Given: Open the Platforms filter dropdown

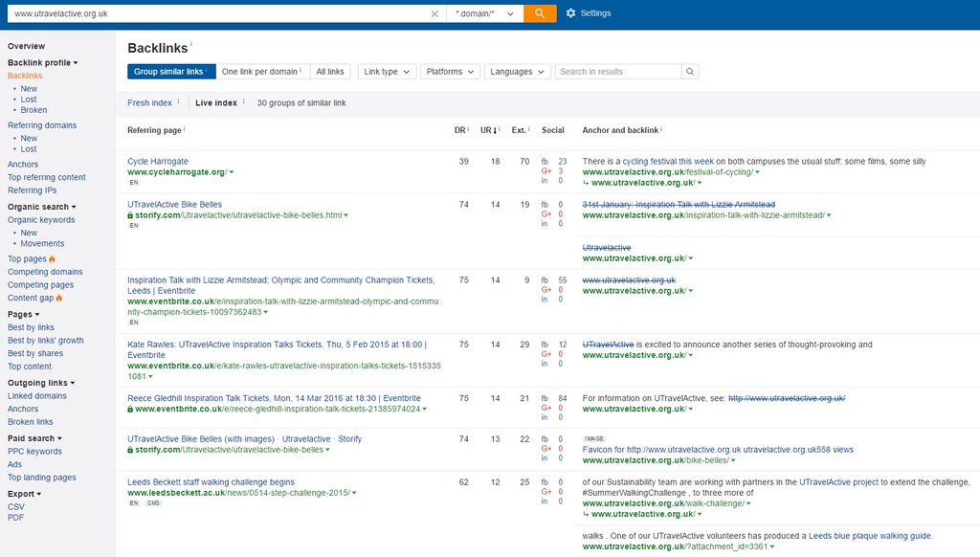Looking at the screenshot, I should click(450, 72).
